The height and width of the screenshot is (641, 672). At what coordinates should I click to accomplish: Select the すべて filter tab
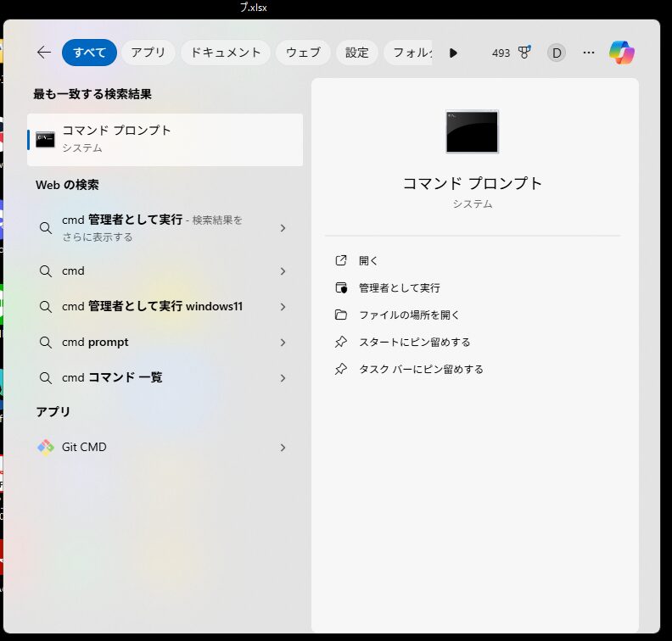[89, 53]
